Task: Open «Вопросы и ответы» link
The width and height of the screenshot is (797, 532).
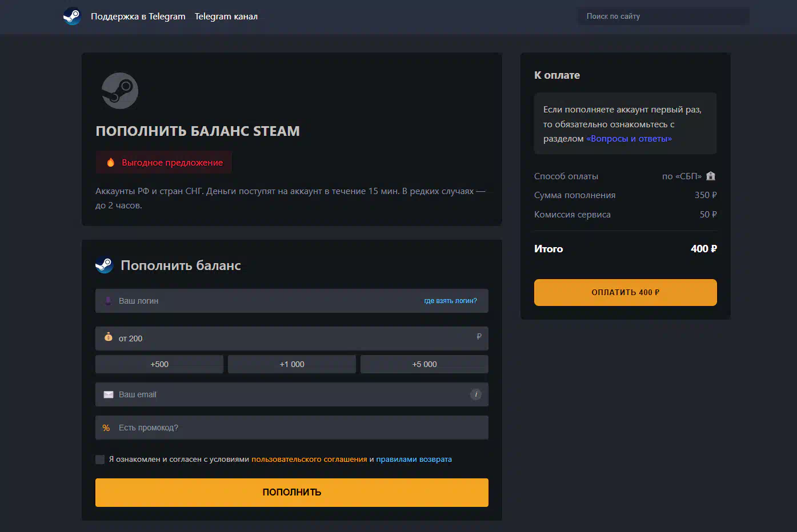Action: coord(629,139)
